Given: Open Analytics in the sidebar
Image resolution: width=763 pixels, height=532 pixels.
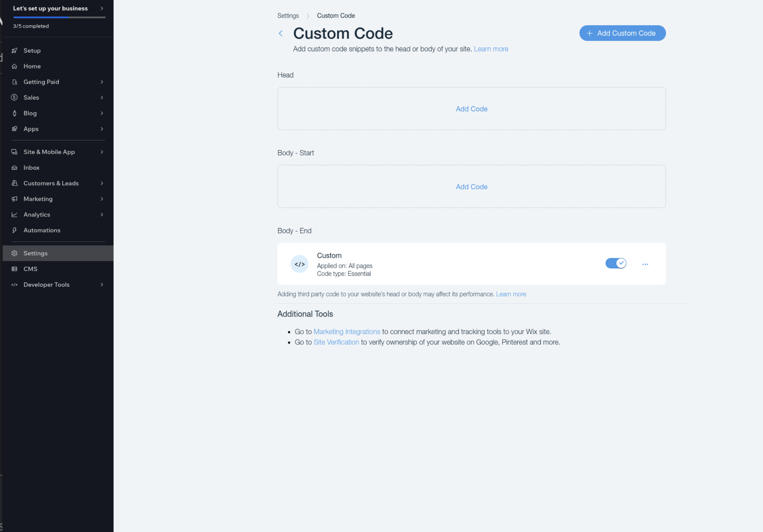Looking at the screenshot, I should coord(37,214).
